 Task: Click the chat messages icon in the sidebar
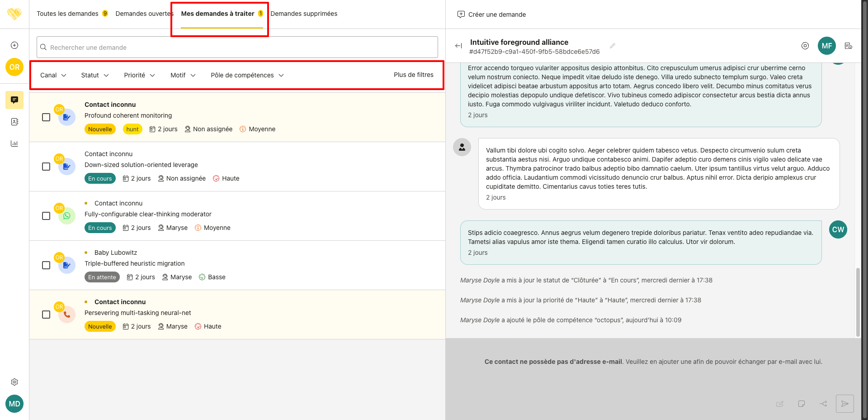point(14,100)
